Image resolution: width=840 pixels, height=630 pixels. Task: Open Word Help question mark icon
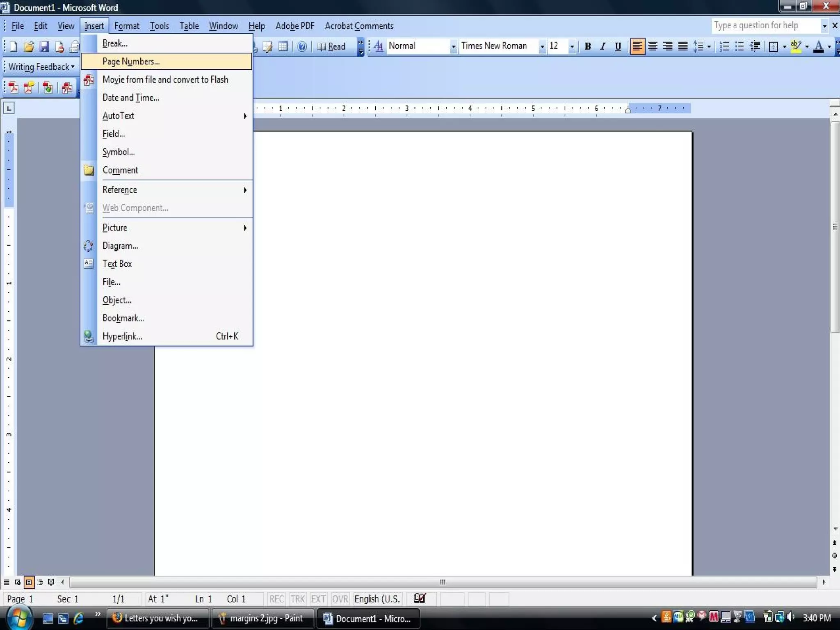pyautogui.click(x=302, y=46)
